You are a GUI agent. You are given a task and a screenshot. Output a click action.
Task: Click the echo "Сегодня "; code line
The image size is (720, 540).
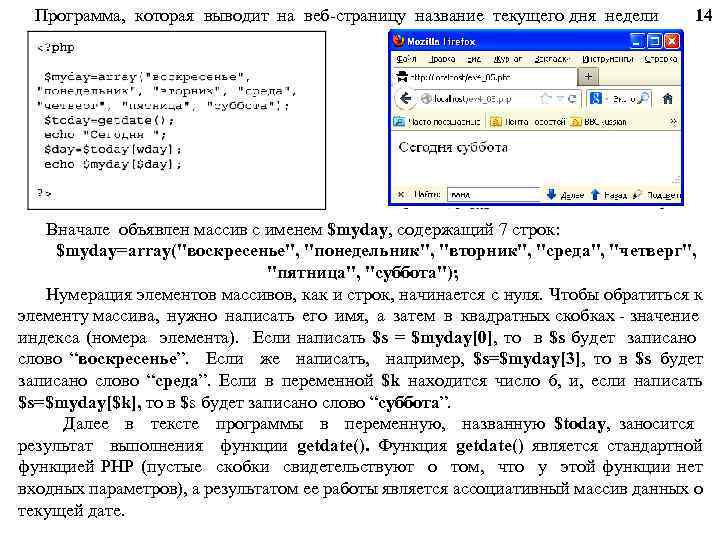(105, 135)
